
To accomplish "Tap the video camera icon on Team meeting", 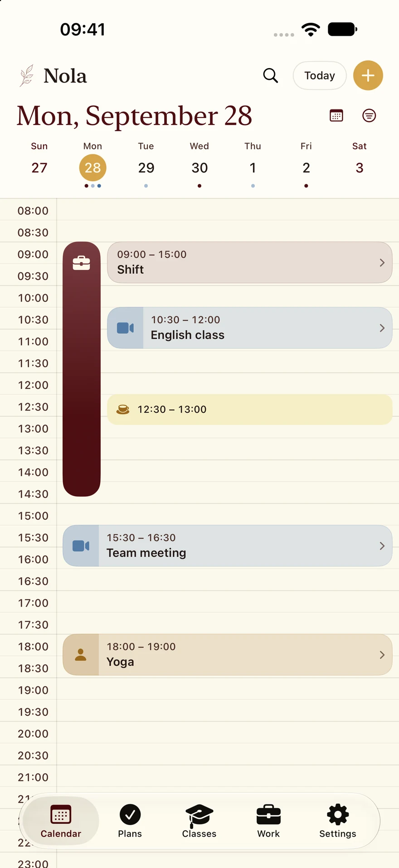I will (81, 546).
